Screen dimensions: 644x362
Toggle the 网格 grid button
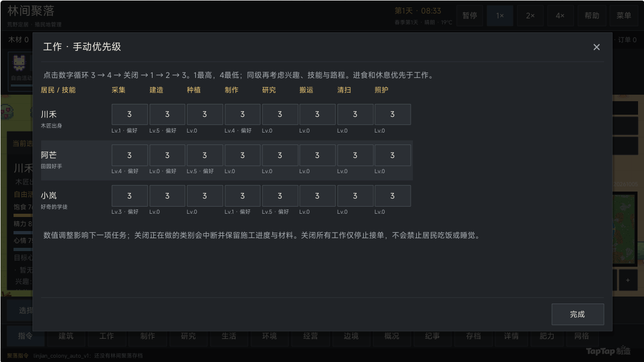[582, 336]
